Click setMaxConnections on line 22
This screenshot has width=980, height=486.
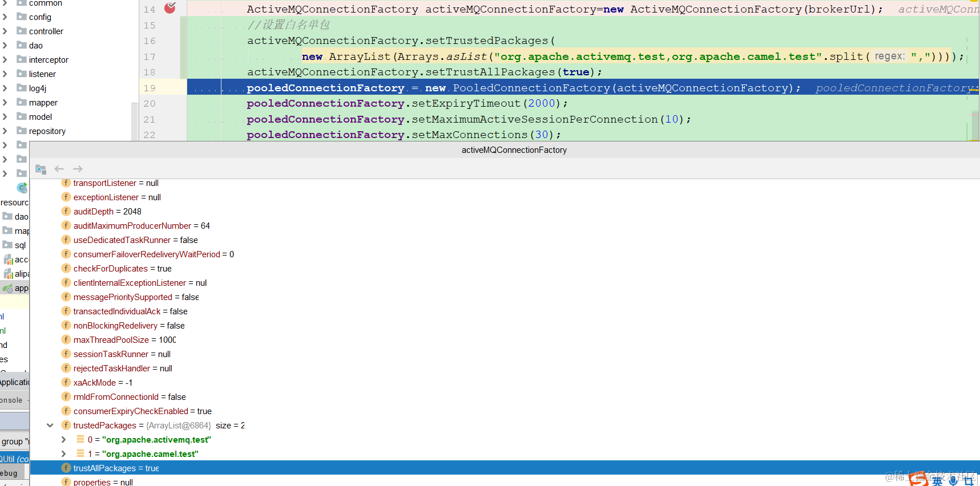[470, 135]
